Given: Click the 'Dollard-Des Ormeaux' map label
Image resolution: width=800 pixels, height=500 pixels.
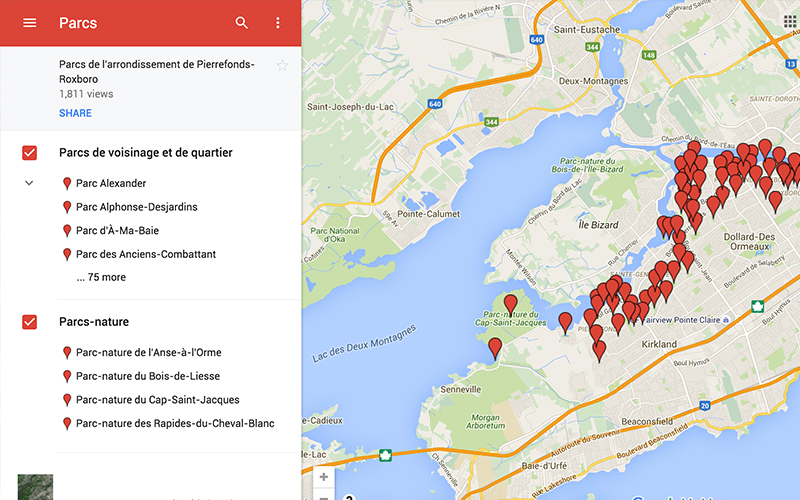Looking at the screenshot, I should click(749, 242).
